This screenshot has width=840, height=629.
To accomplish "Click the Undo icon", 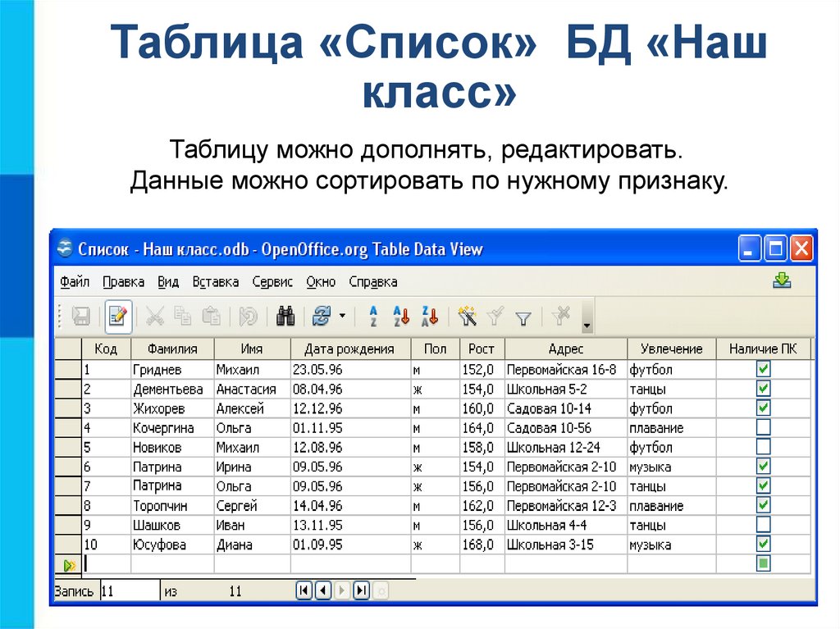I will (248, 317).
